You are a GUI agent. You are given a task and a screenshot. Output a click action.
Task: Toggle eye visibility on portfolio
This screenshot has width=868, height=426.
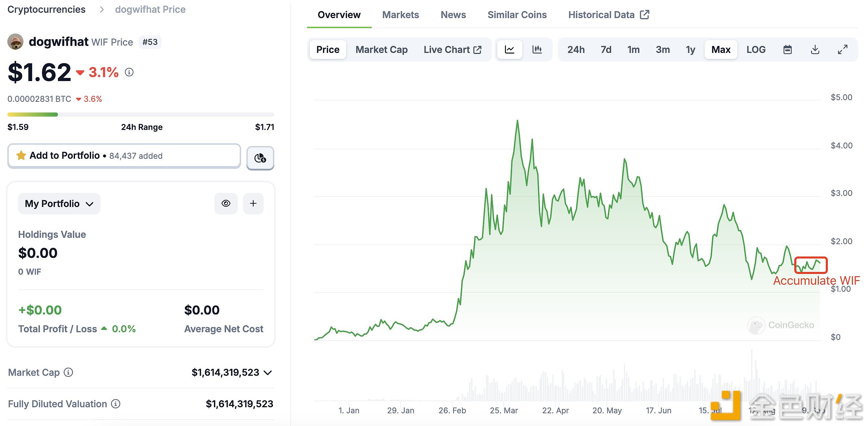click(226, 203)
